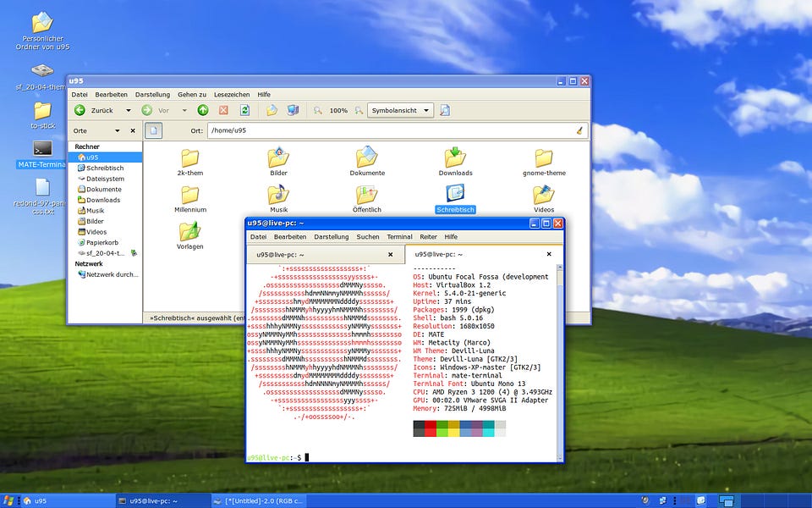Toggle the location bar edit icon
Image resolution: width=812 pixels, height=508 pixels.
coord(154,130)
